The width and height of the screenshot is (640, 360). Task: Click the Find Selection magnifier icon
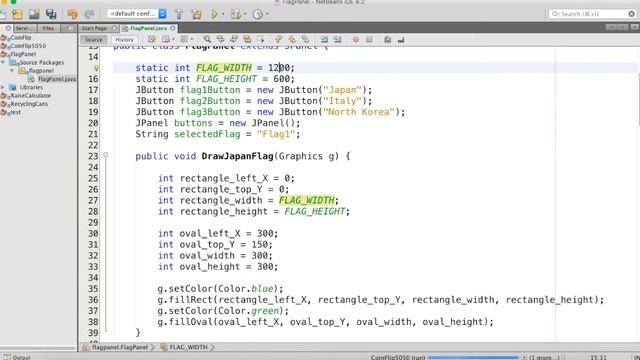pos(207,40)
